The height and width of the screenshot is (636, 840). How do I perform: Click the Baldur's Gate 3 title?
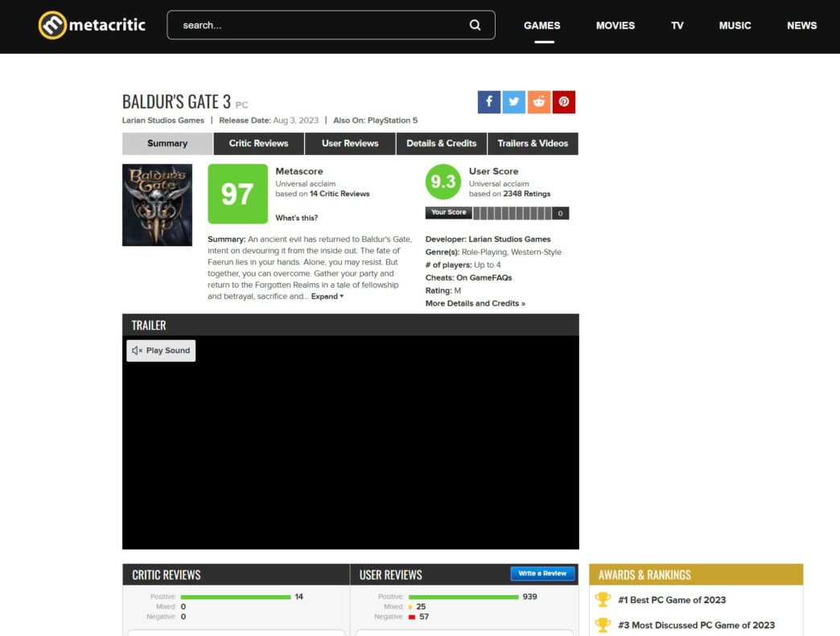click(176, 101)
